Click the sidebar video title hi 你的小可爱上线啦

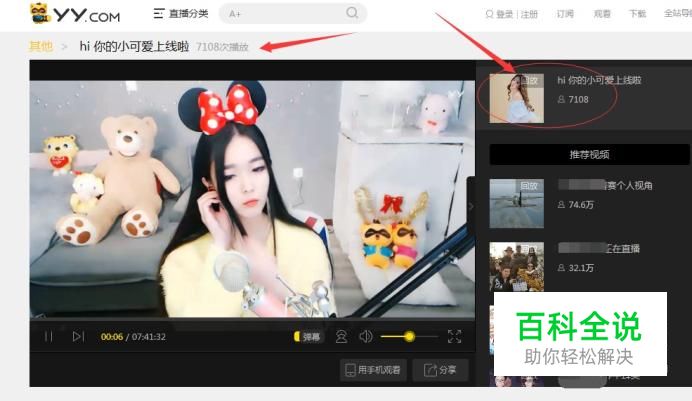599,80
